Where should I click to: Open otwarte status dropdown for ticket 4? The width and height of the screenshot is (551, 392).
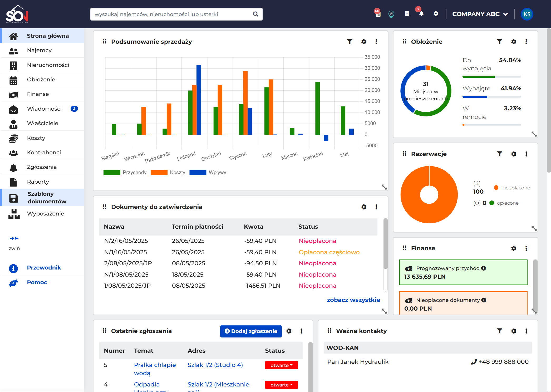coord(281,385)
